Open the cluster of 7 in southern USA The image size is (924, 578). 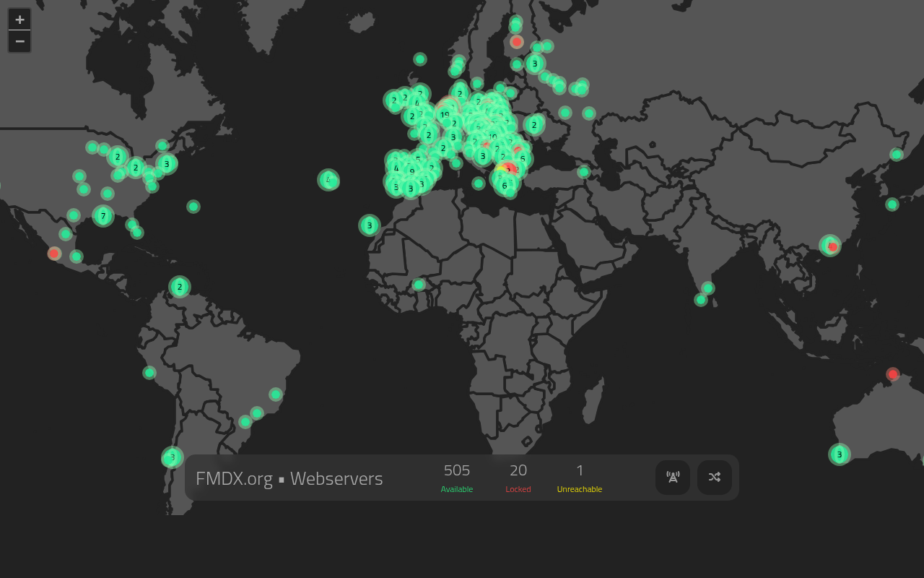pyautogui.click(x=103, y=215)
